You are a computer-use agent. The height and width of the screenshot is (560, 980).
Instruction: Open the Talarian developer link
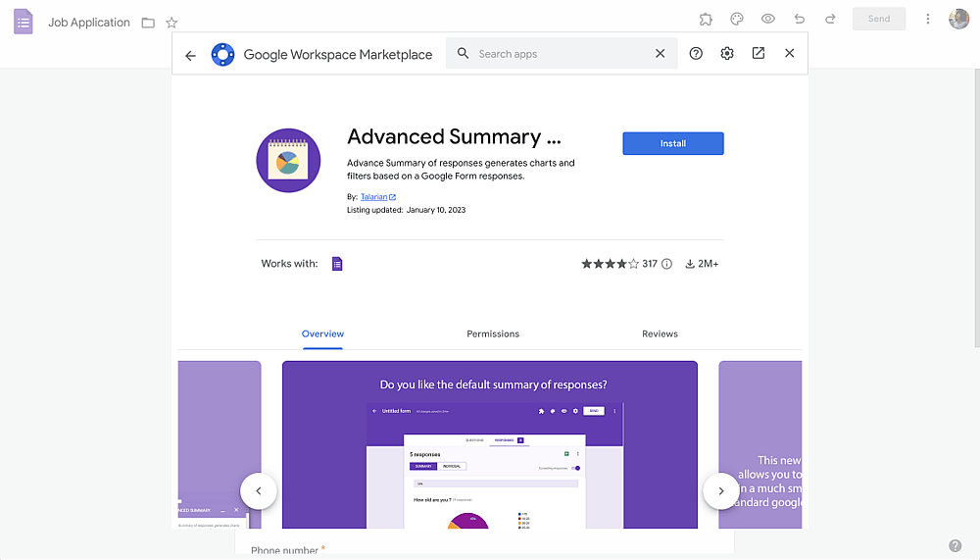377,196
